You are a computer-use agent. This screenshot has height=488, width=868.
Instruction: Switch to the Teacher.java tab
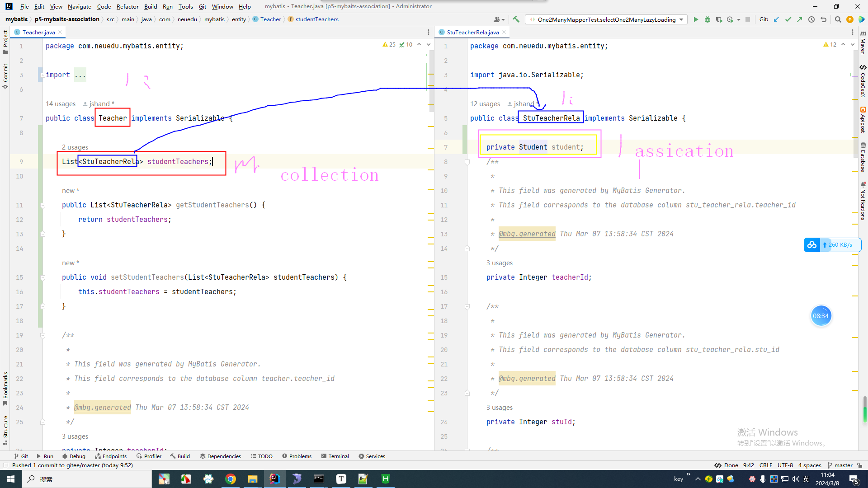(x=38, y=32)
